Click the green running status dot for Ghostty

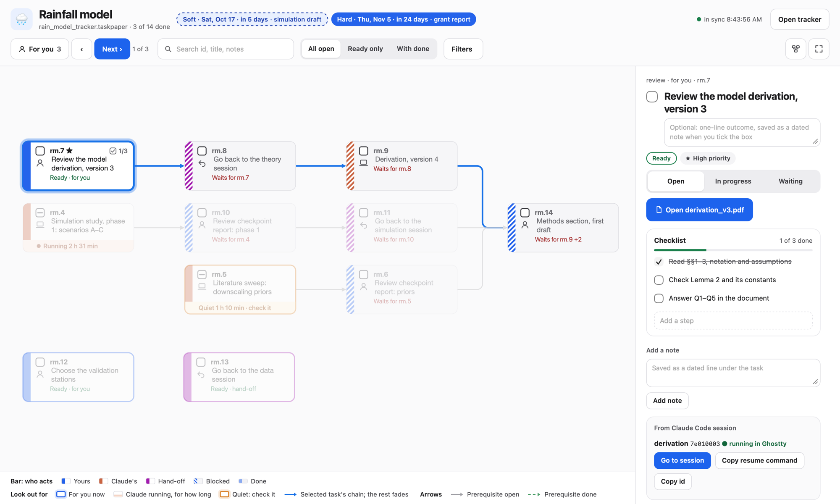click(724, 444)
